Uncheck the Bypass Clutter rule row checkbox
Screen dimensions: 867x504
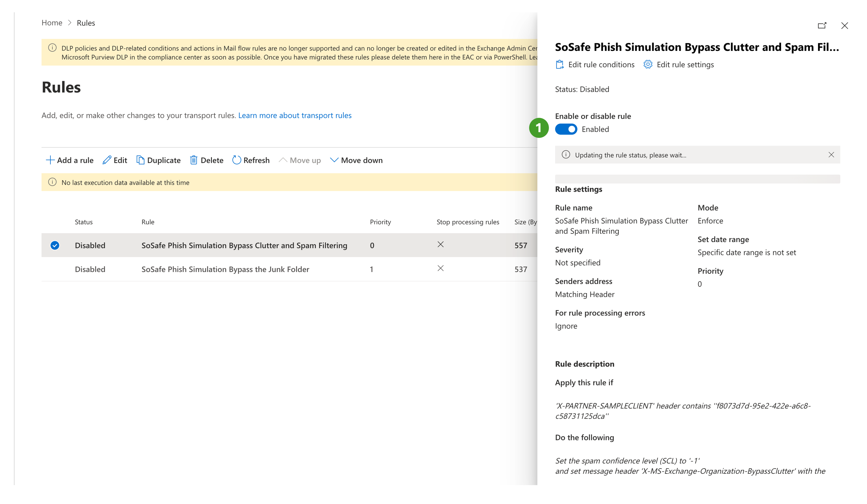pyautogui.click(x=55, y=245)
